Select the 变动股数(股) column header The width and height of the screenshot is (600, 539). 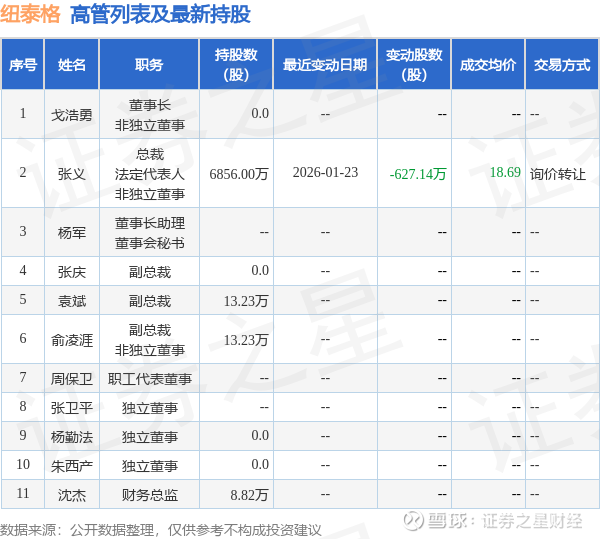tap(414, 64)
